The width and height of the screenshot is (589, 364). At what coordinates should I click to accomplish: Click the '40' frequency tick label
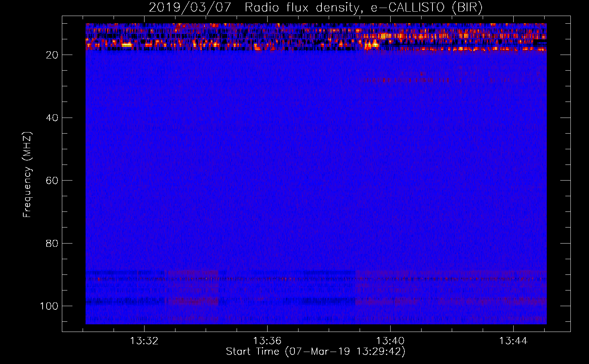tap(52, 118)
